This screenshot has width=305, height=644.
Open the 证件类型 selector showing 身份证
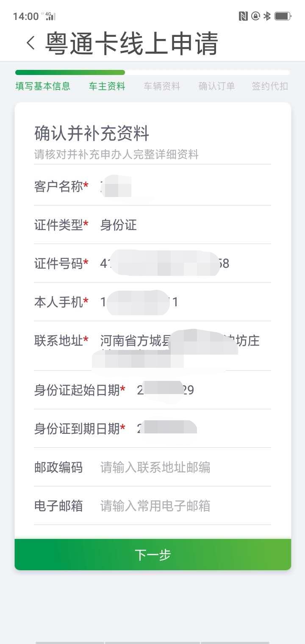(118, 225)
